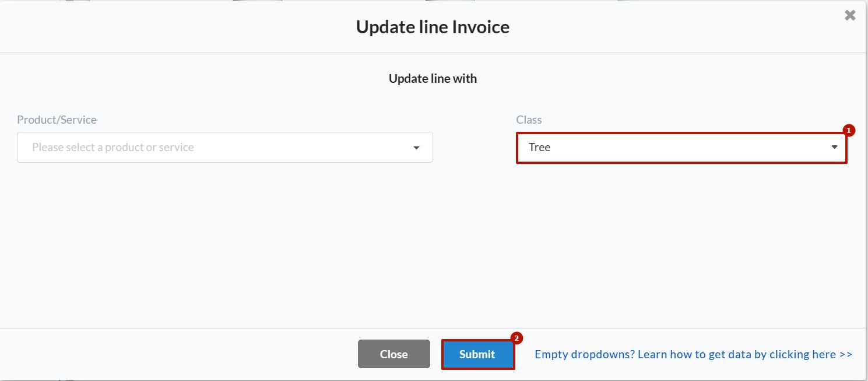This screenshot has width=868, height=381.
Task: Close the dialog using the X icon
Action: (x=850, y=16)
